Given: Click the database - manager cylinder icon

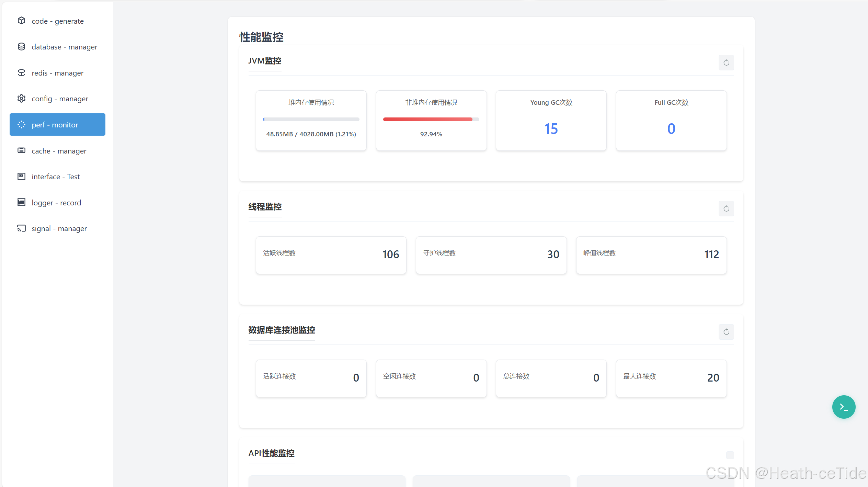Looking at the screenshot, I should coord(21,47).
